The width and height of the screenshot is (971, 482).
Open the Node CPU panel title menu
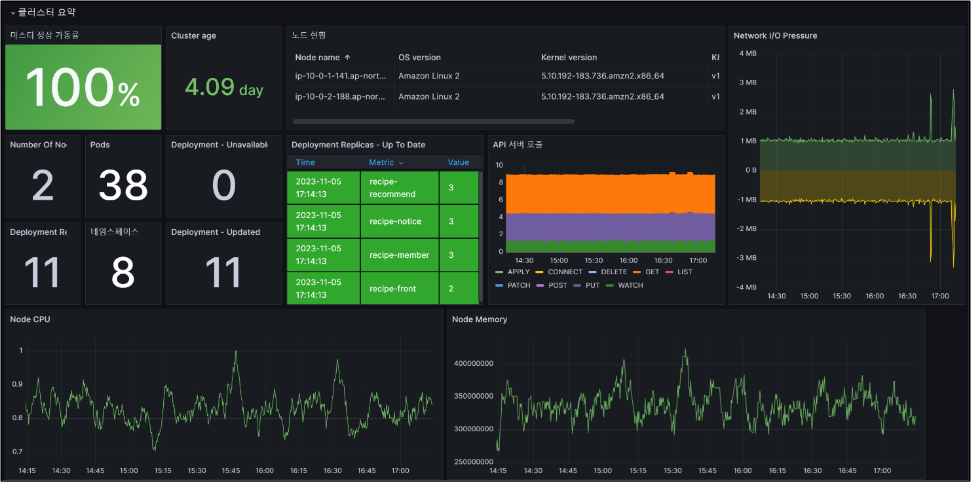(x=30, y=319)
